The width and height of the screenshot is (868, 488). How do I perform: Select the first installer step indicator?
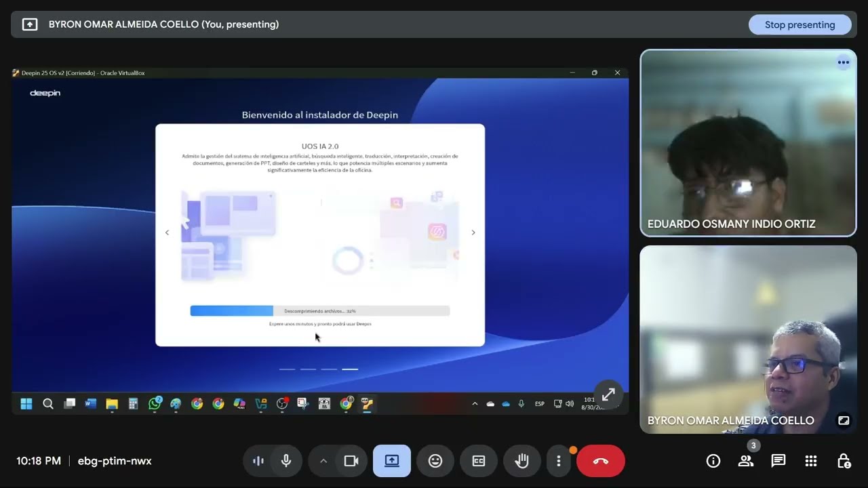[288, 369]
